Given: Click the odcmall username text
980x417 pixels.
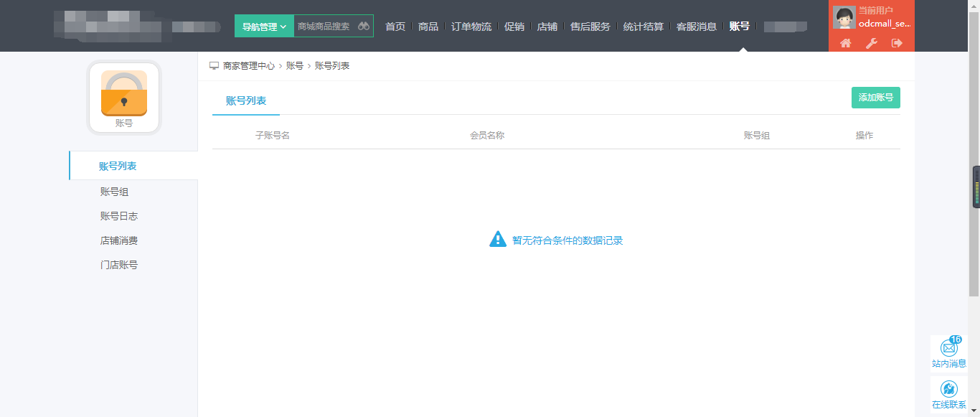Looking at the screenshot, I should [x=885, y=23].
